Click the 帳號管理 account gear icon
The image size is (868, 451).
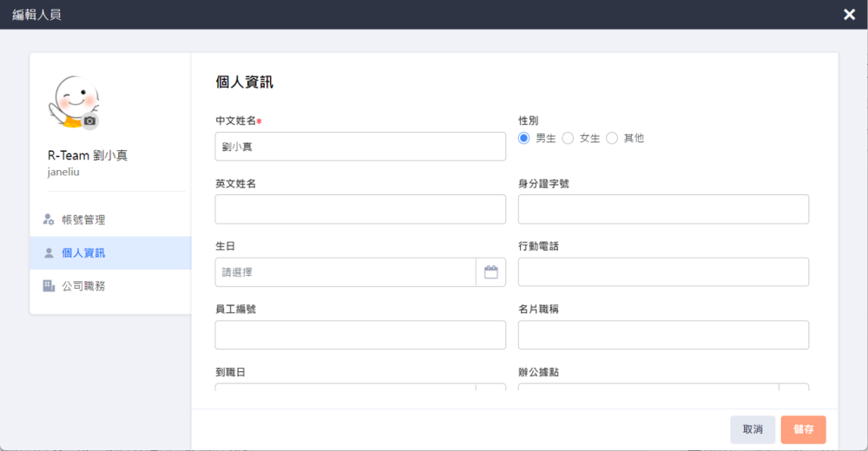point(49,219)
